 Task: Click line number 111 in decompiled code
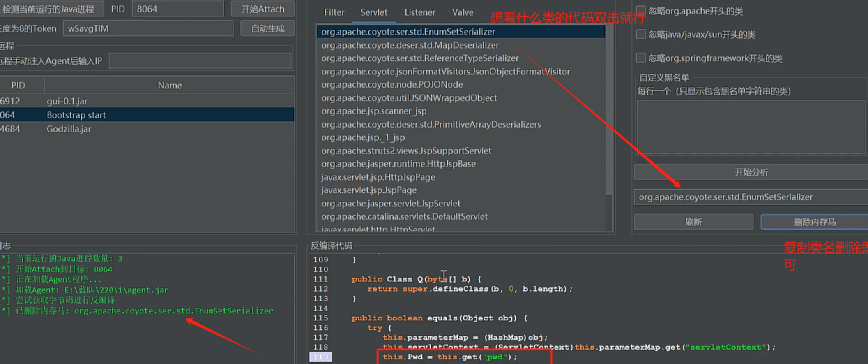coord(320,279)
